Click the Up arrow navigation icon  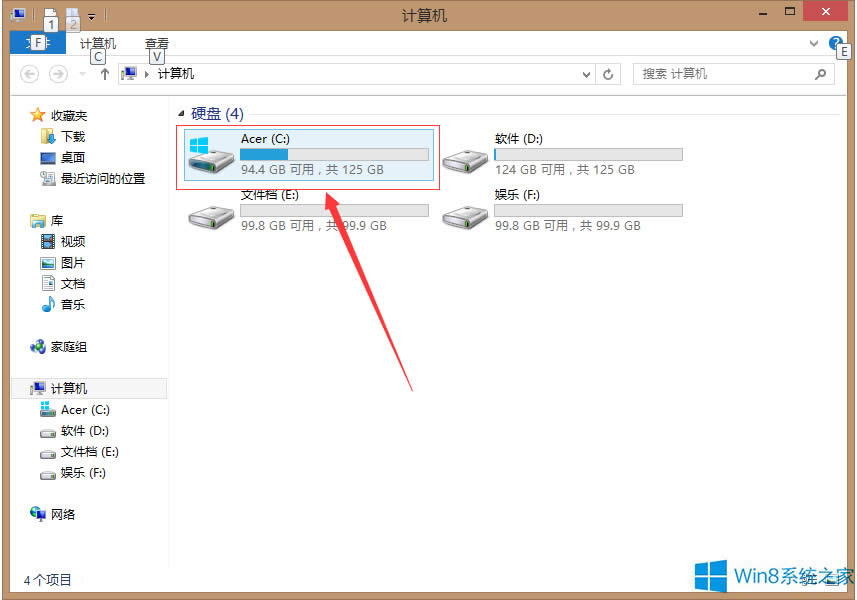[104, 73]
